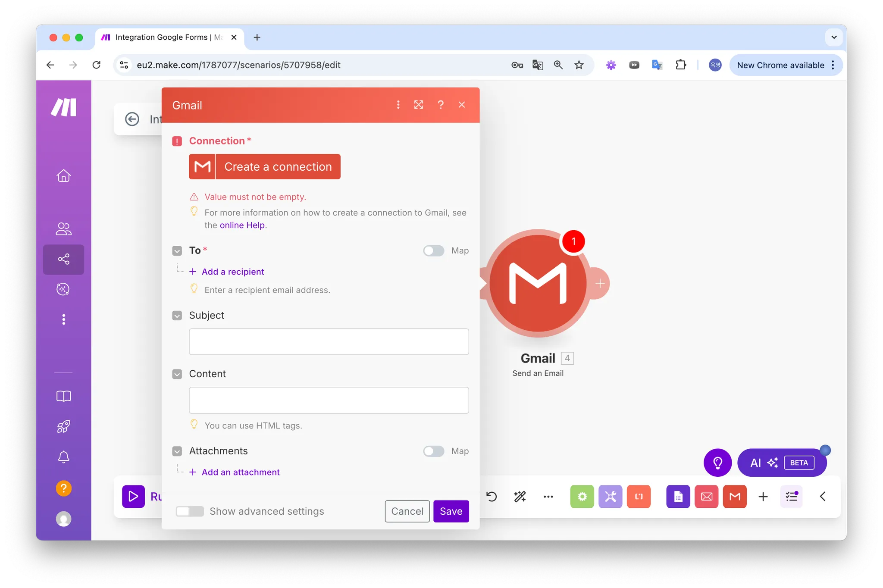Add a favorite with the plus icon

pos(763,497)
